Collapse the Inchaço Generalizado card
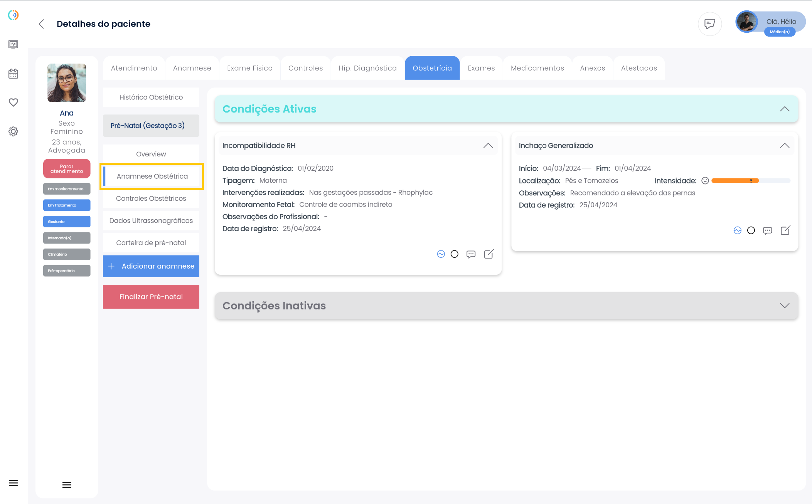The width and height of the screenshot is (812, 504). pos(785,146)
